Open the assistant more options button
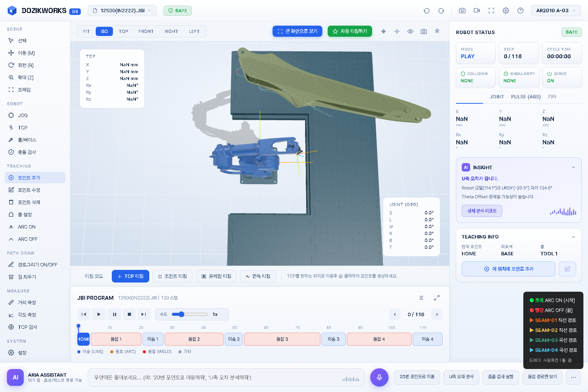Screen dimensions: 588x392 (573, 377)
